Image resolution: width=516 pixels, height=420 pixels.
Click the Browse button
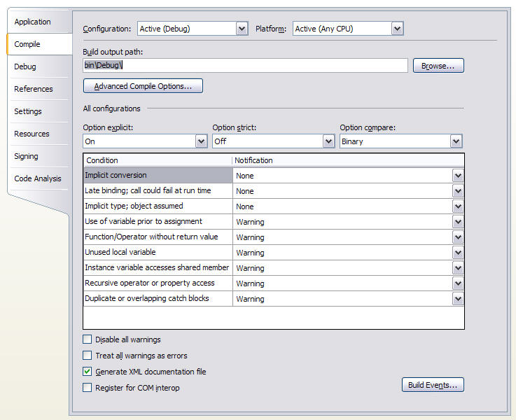438,66
